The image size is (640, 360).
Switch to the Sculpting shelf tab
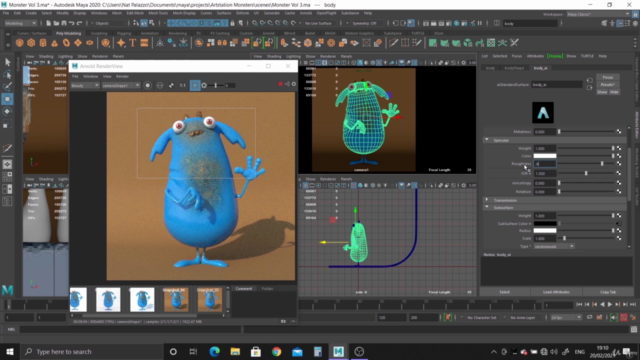click(99, 33)
